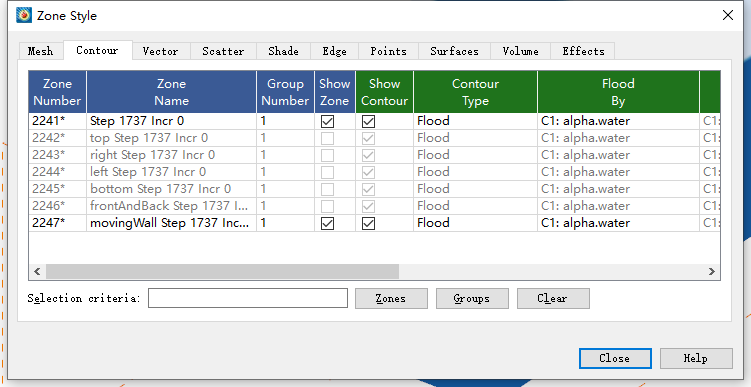
Task: Open the Scatter tab
Action: [223, 51]
